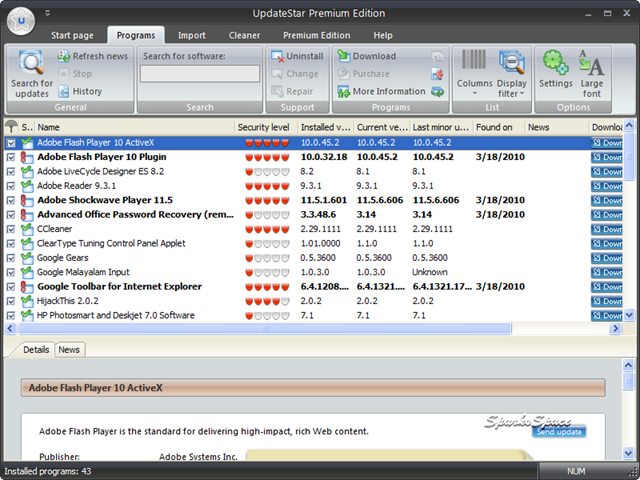Click details pane scroll down arrow
640x480 pixels.
628,452
